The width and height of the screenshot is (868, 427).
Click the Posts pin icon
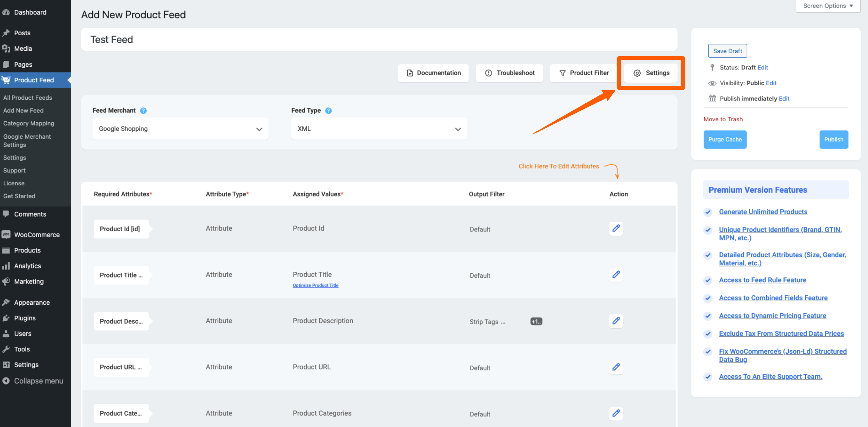6,33
